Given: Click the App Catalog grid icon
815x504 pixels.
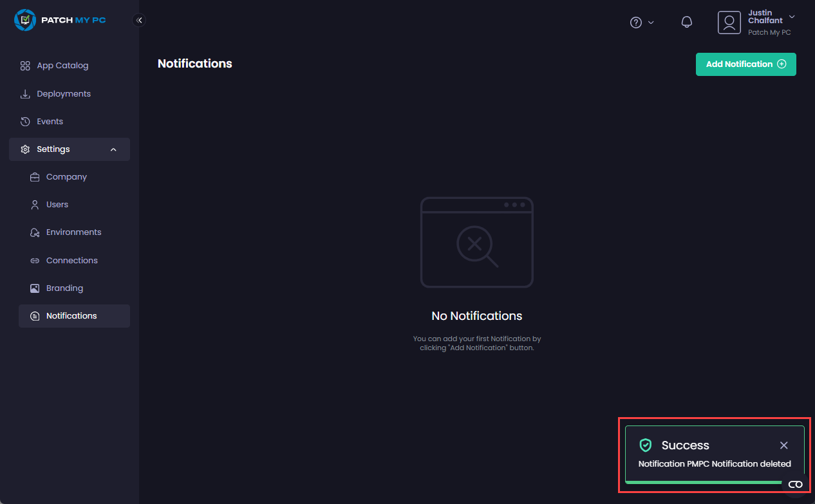Looking at the screenshot, I should click(x=25, y=66).
